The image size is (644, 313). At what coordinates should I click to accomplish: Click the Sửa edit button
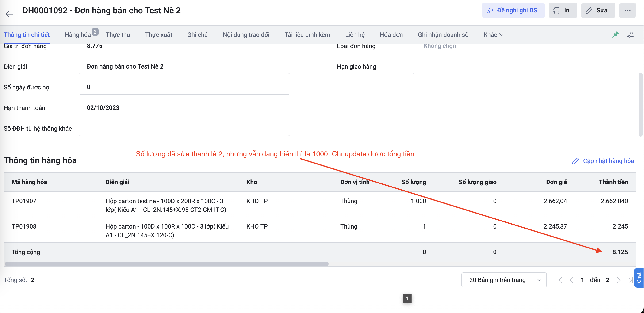pyautogui.click(x=598, y=10)
